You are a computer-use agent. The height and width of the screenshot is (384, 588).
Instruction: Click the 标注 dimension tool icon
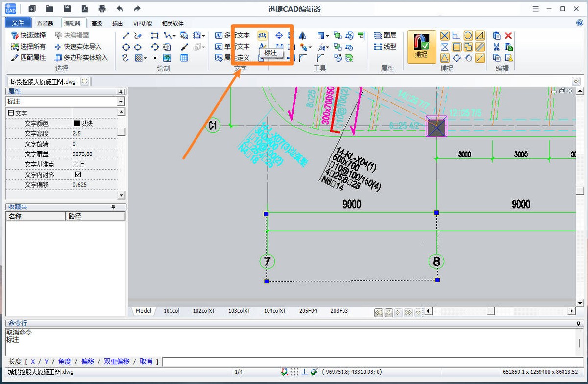click(x=263, y=35)
